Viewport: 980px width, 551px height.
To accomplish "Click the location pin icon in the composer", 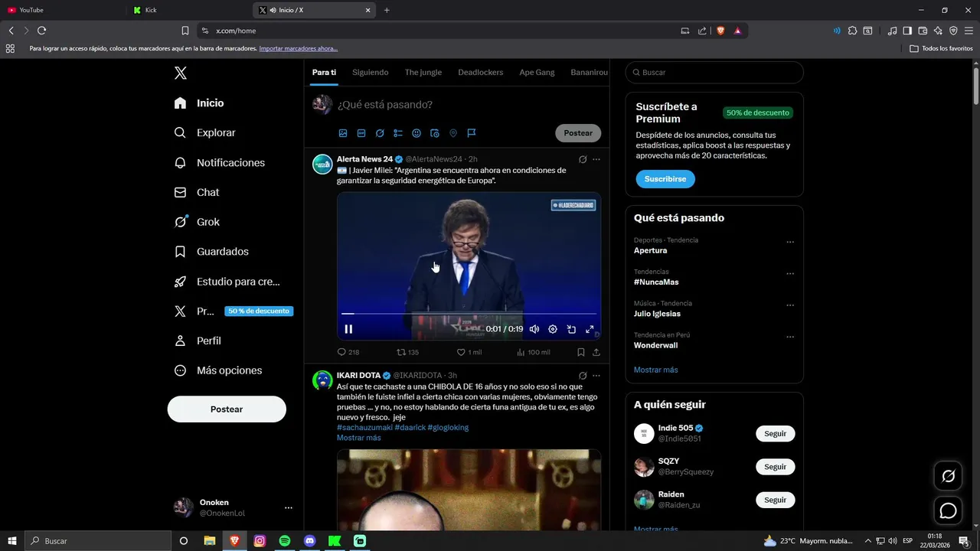I will 453,133.
